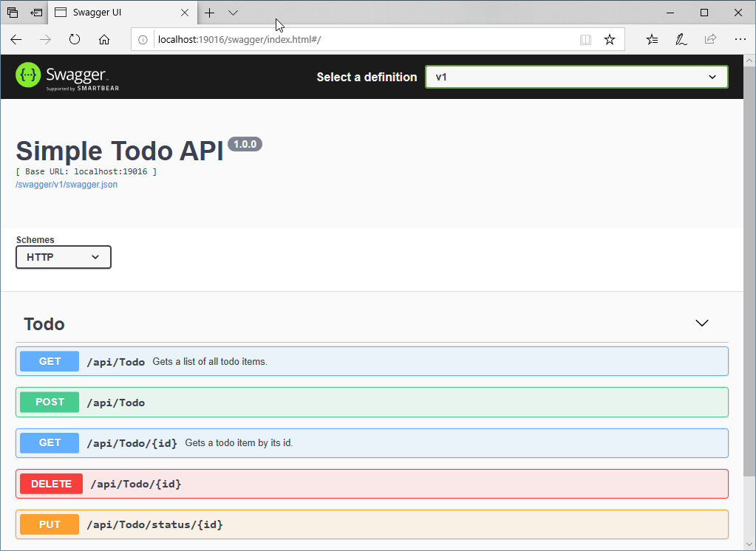This screenshot has width=756, height=551.
Task: Open reading view book icon
Action: click(585, 40)
